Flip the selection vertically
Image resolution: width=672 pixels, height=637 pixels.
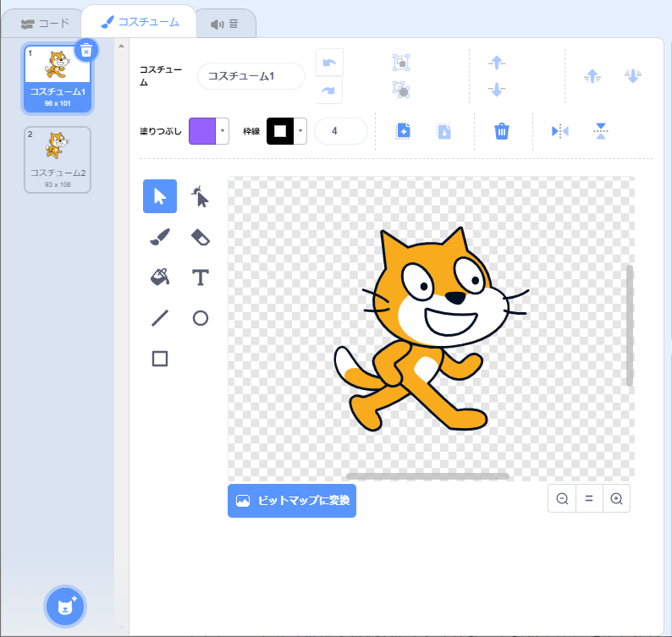pyautogui.click(x=600, y=131)
